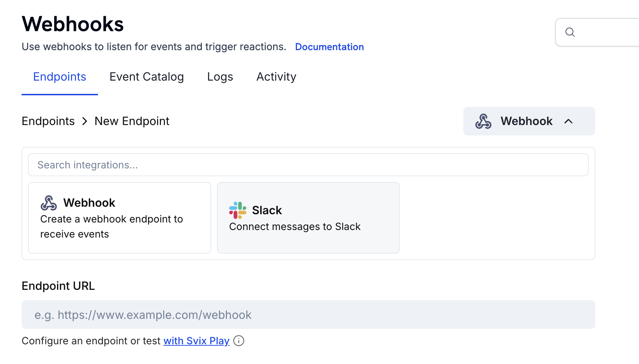Click the Endpoint URL input field
Screen dimensions: 639x364
[x=308, y=315]
